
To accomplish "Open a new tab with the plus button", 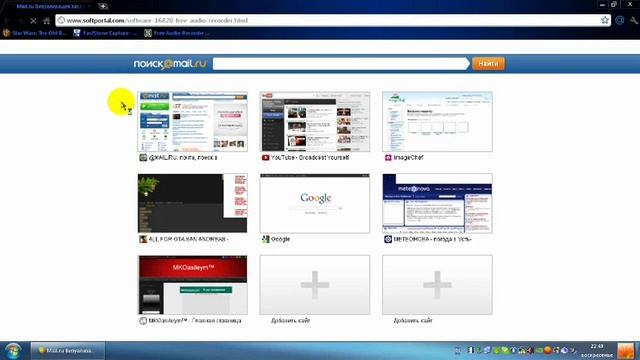I will (x=102, y=6).
